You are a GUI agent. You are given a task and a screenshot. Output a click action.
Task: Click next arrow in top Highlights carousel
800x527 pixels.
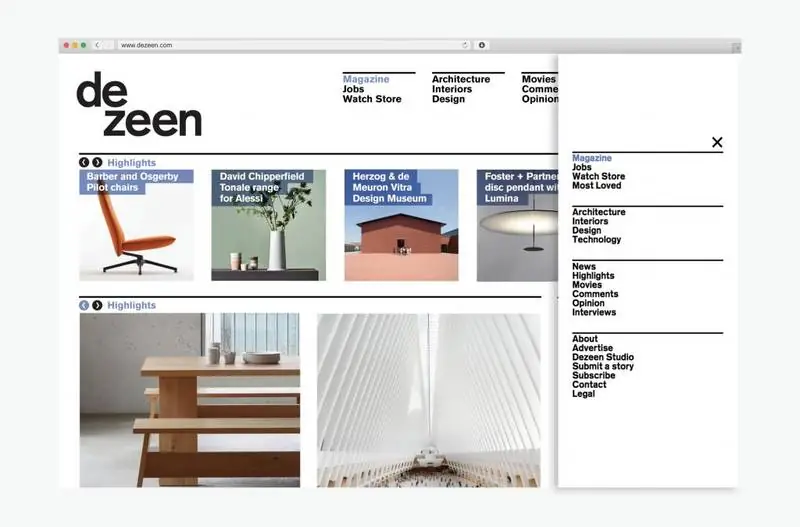pyautogui.click(x=97, y=162)
